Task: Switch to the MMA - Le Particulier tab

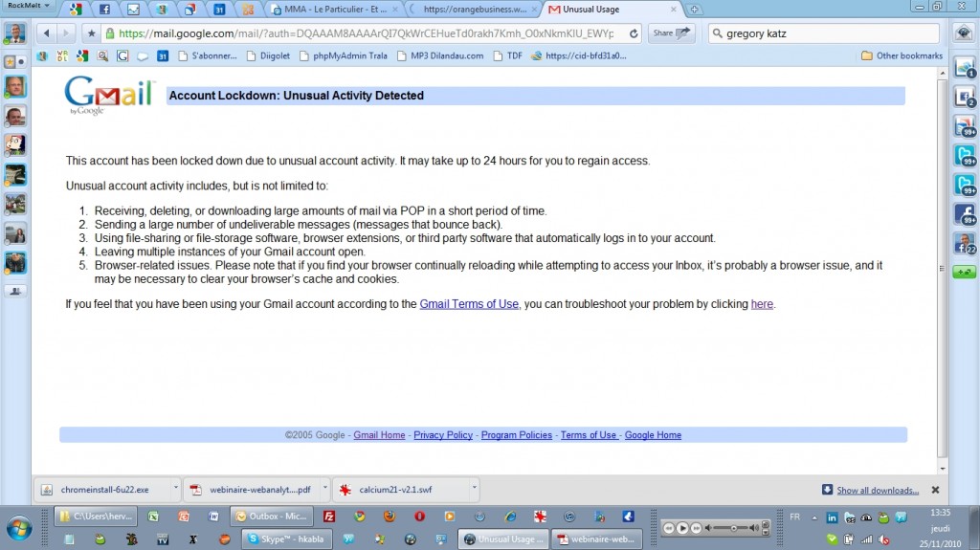Action: click(334, 10)
